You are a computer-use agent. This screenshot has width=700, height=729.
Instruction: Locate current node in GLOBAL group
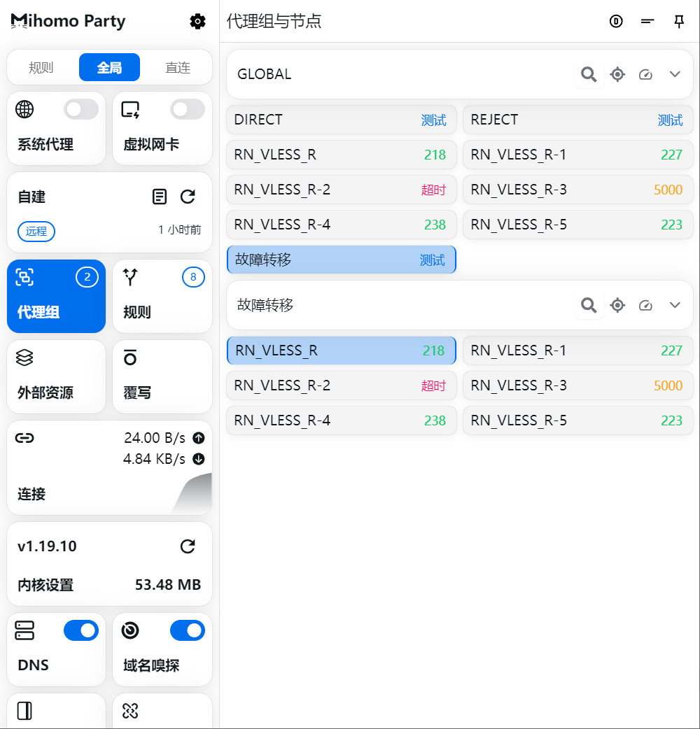tap(617, 74)
